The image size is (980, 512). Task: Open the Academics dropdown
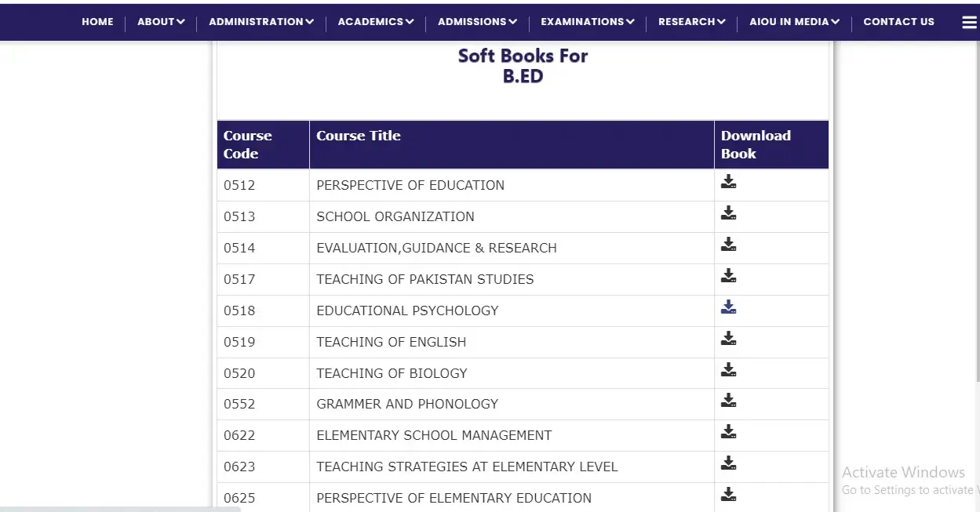[375, 22]
